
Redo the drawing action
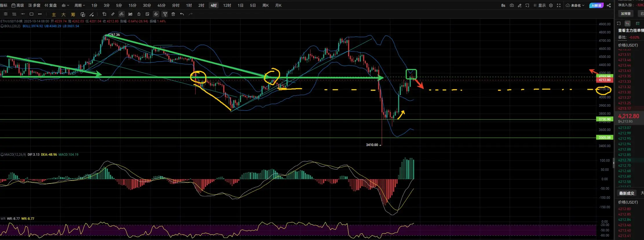(x=190, y=14)
